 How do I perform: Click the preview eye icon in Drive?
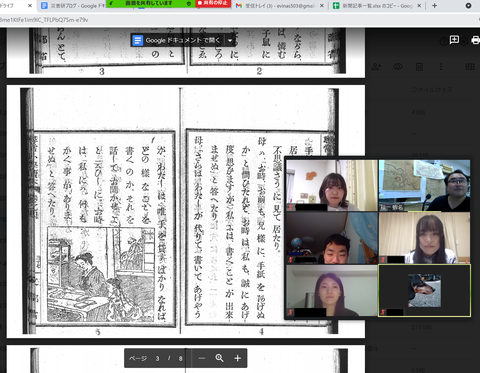point(398,67)
